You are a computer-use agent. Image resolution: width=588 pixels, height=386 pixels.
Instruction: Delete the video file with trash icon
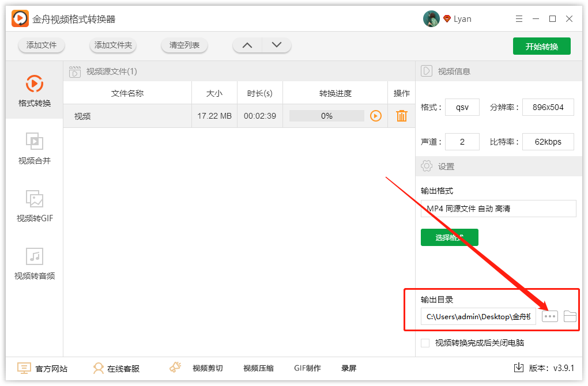[402, 116]
